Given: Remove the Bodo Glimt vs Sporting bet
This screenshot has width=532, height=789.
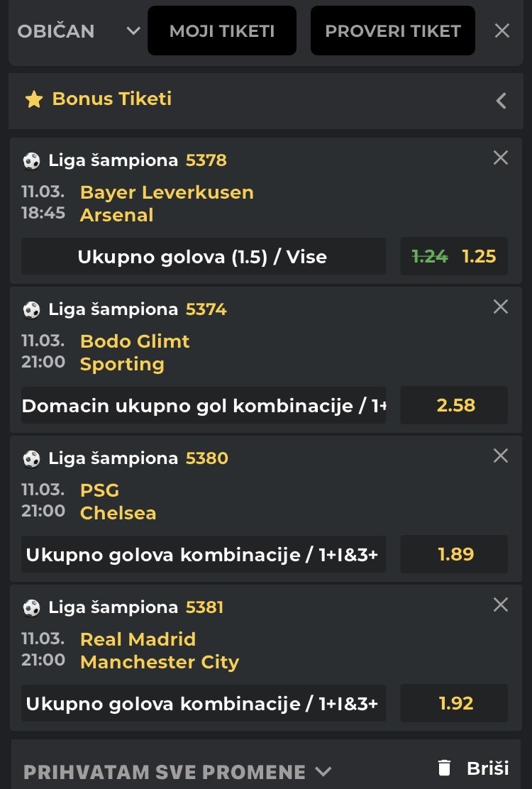Looking at the screenshot, I should click(501, 307).
